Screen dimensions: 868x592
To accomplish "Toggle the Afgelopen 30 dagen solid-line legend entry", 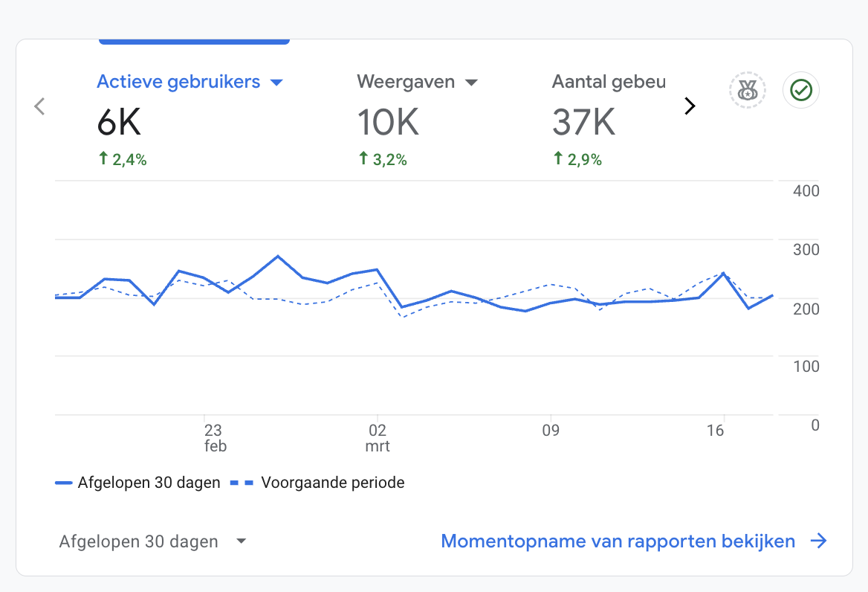I will coord(139,483).
